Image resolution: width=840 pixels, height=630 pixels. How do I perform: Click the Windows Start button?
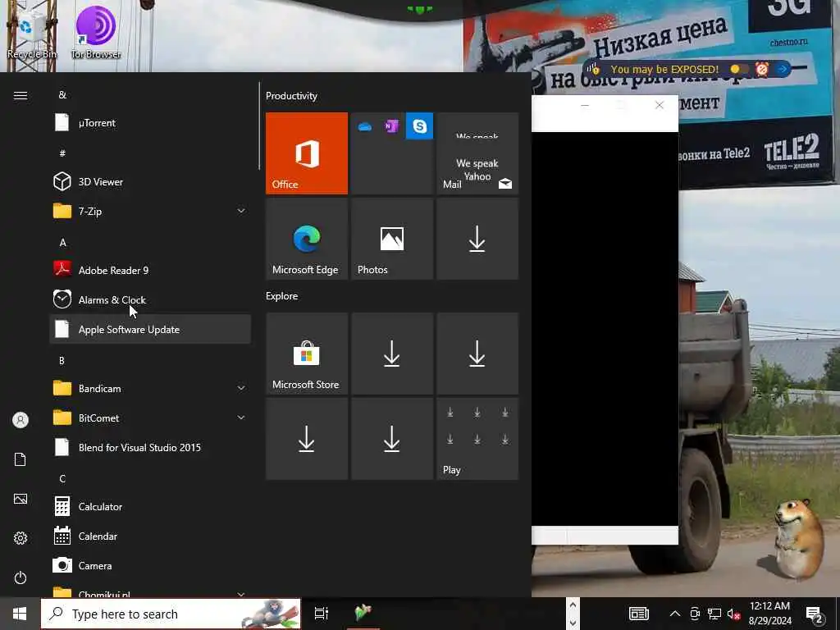20,614
